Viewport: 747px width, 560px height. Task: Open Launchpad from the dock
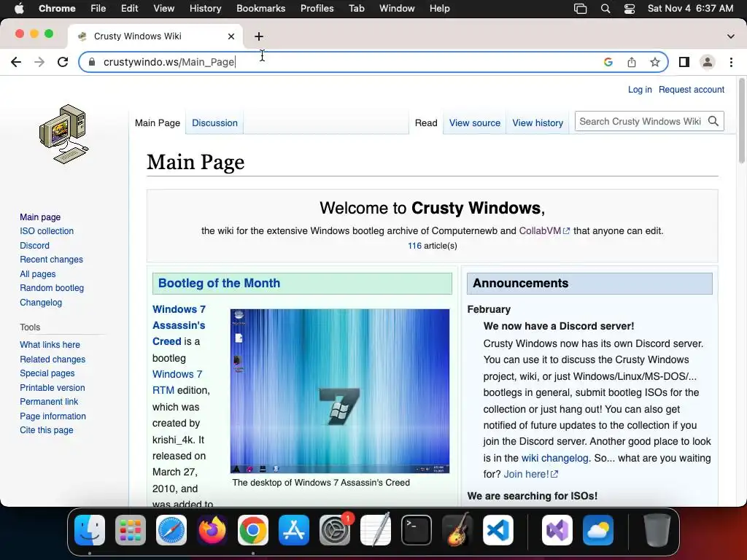click(131, 530)
